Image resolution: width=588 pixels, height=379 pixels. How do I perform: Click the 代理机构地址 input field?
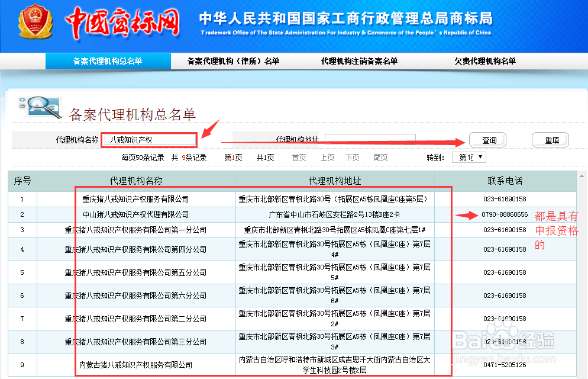[x=370, y=140]
